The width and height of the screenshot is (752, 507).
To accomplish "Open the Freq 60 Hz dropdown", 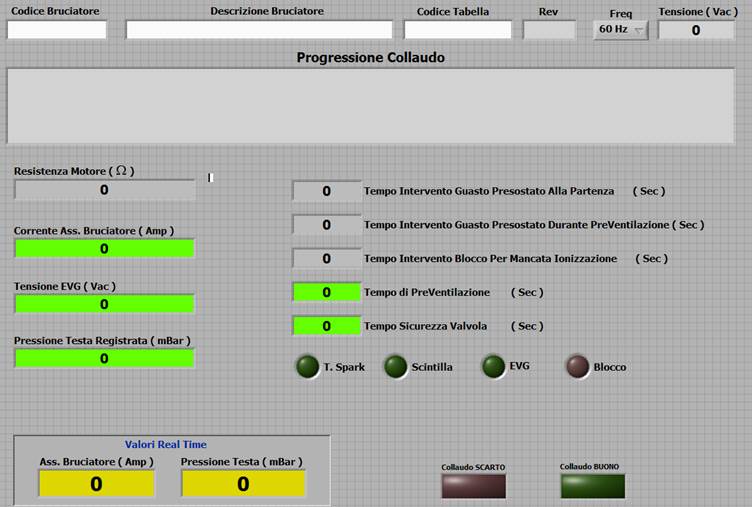I will click(620, 30).
